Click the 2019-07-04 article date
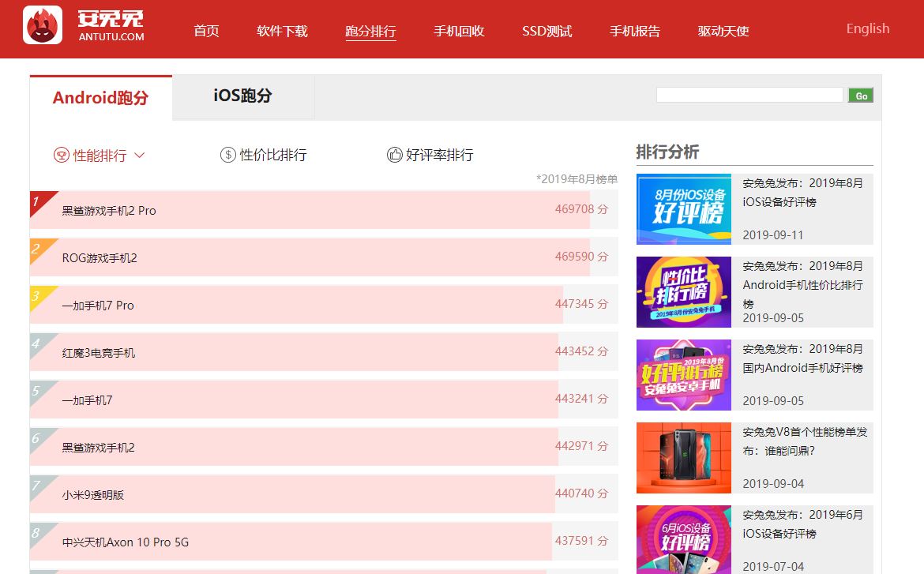Image resolution: width=924 pixels, height=574 pixels. (773, 566)
